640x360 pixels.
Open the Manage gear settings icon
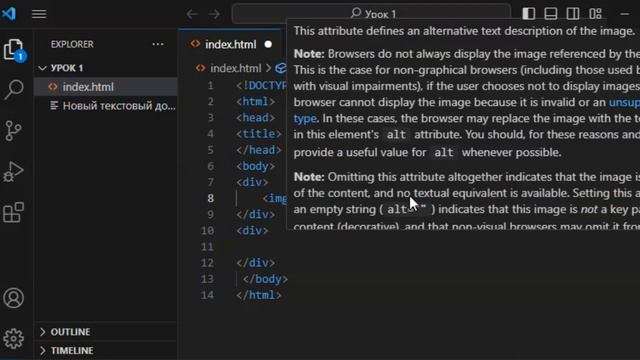(x=13, y=338)
